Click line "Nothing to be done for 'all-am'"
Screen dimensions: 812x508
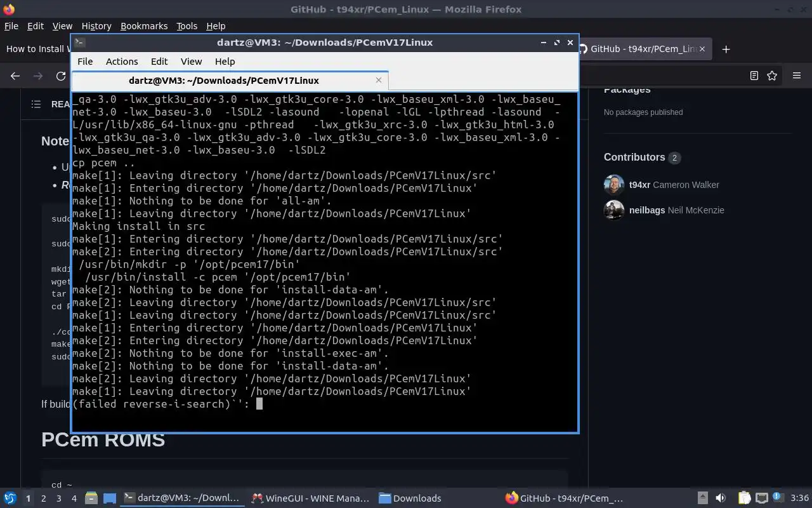pos(202,201)
